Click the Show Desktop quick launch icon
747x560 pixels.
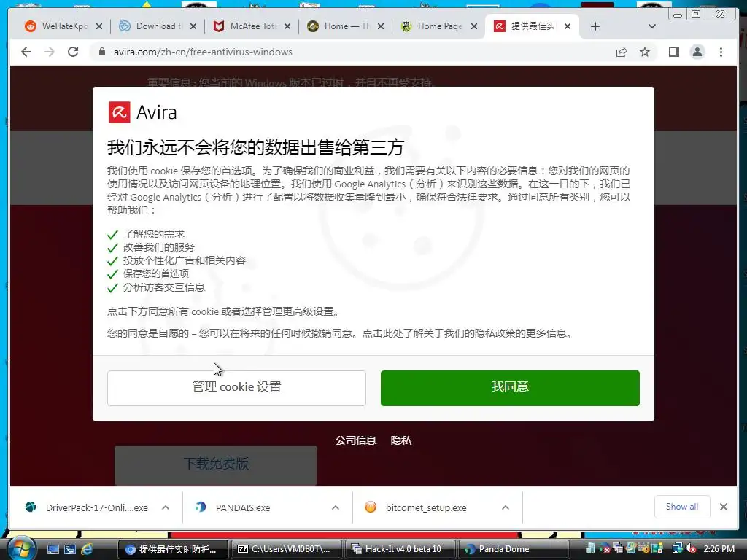pyautogui.click(x=53, y=549)
